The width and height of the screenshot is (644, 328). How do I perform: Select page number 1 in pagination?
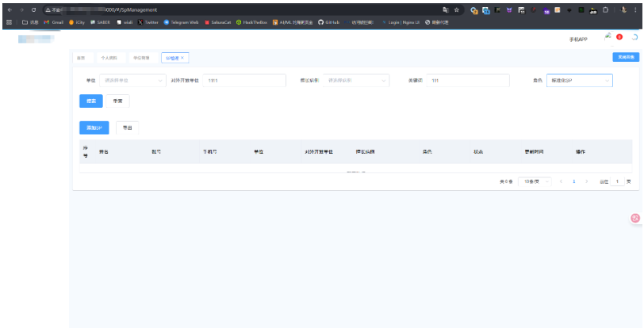pos(573,181)
